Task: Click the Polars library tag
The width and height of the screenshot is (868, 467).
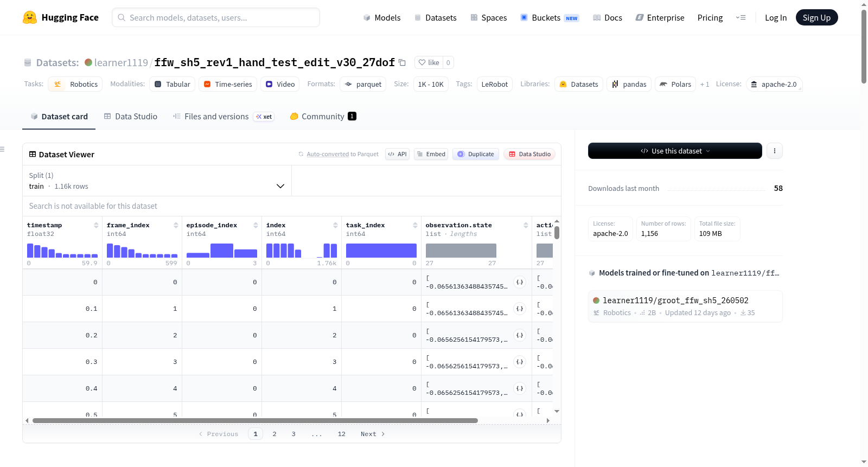Action: tap(675, 84)
